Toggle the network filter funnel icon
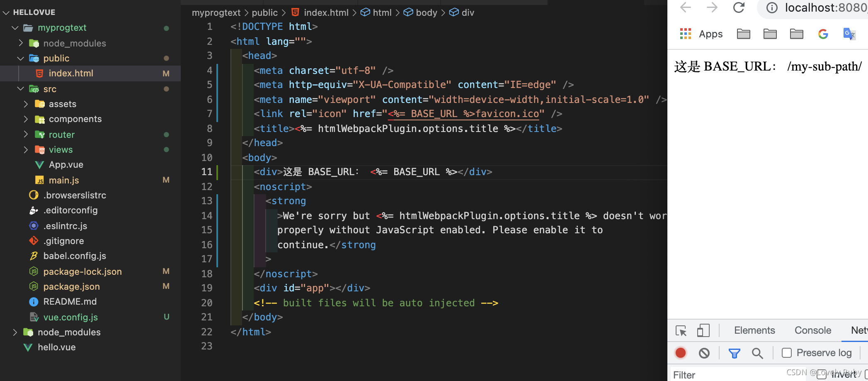 (734, 353)
